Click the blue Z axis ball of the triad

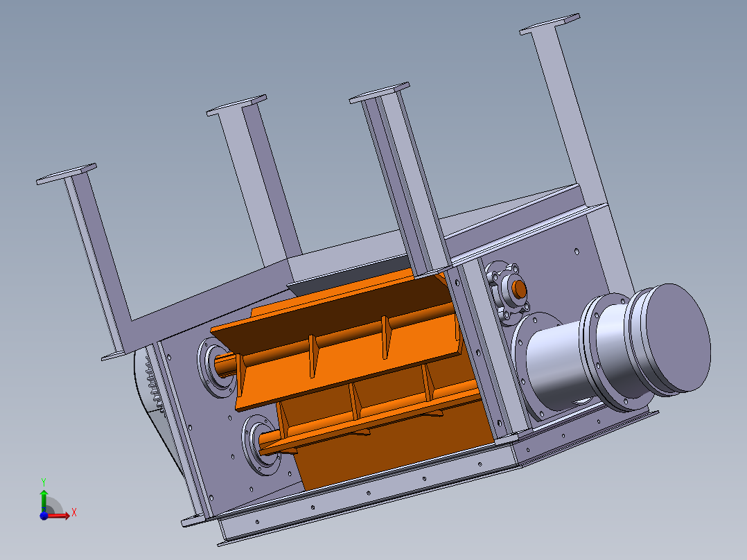44,516
